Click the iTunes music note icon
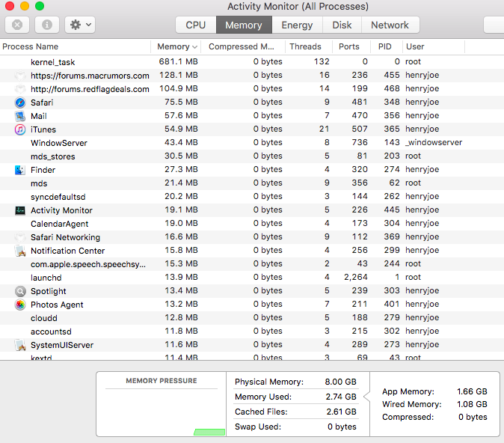The height and width of the screenshot is (443, 504). tap(20, 129)
